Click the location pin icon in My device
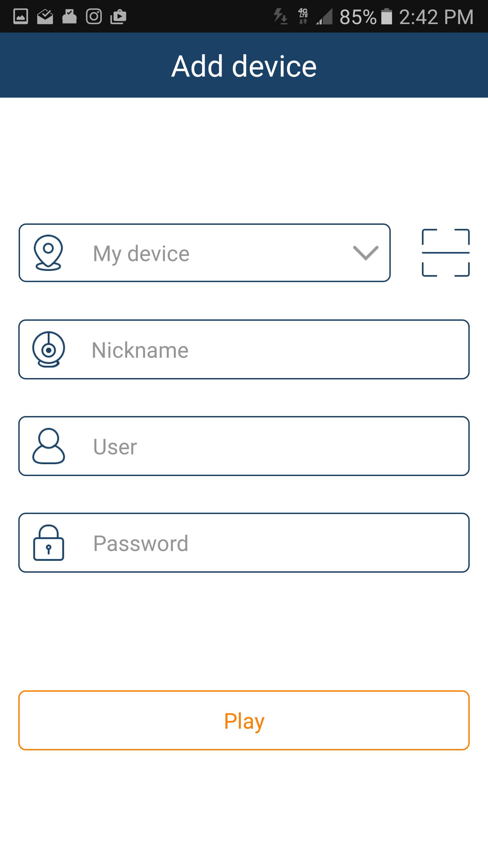Image resolution: width=488 pixels, height=868 pixels. pyautogui.click(x=48, y=253)
